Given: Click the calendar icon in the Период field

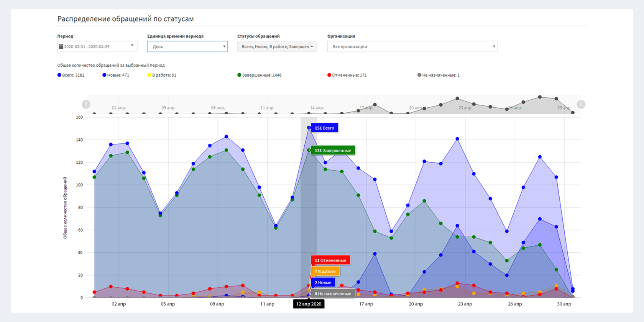Looking at the screenshot, I should [x=61, y=46].
